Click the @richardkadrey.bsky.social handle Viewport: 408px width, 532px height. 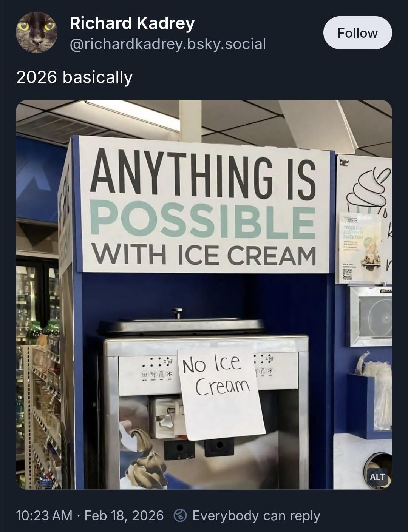pyautogui.click(x=168, y=44)
